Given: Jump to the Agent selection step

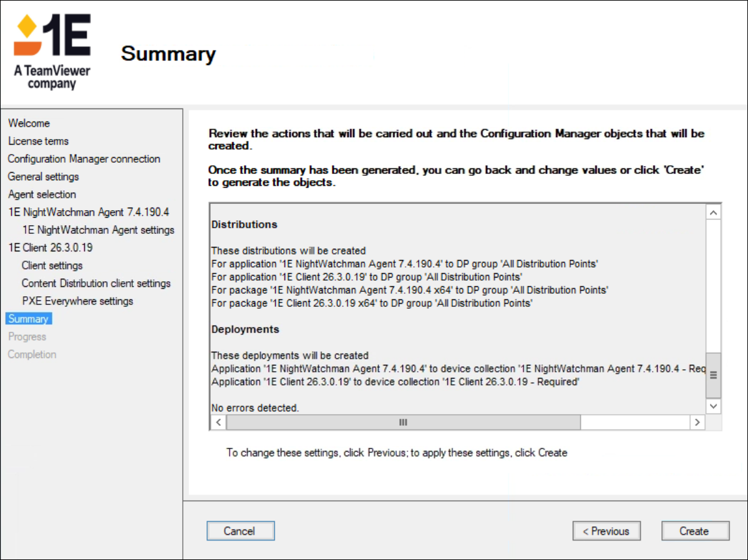Looking at the screenshot, I should coord(42,195).
